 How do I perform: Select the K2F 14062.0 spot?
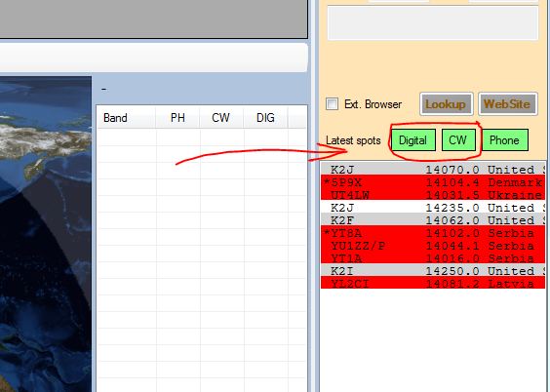point(433,220)
